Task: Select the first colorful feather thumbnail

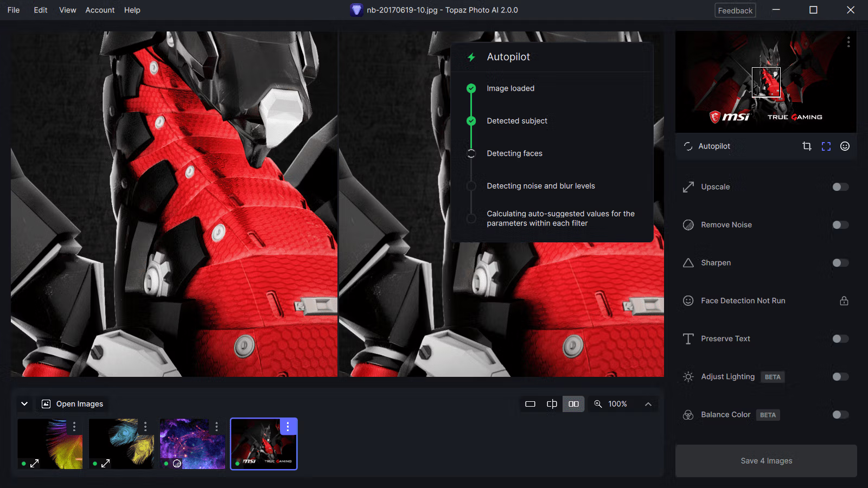Action: (50, 444)
